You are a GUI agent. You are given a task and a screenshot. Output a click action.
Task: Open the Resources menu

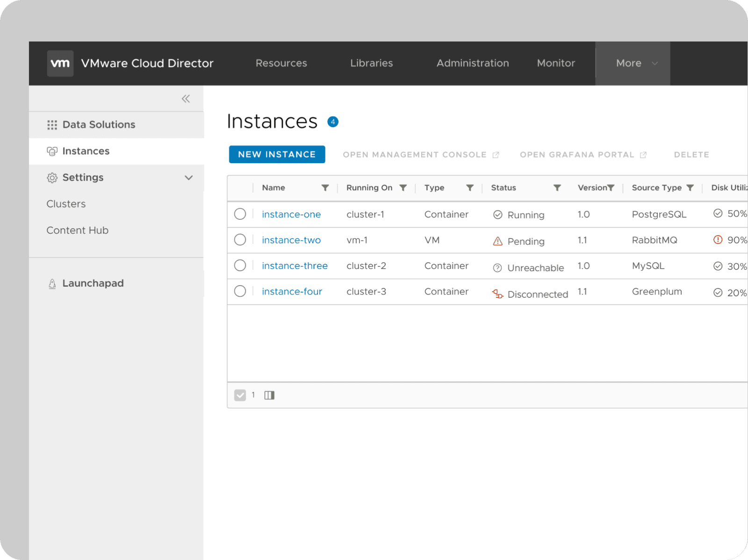(x=281, y=64)
